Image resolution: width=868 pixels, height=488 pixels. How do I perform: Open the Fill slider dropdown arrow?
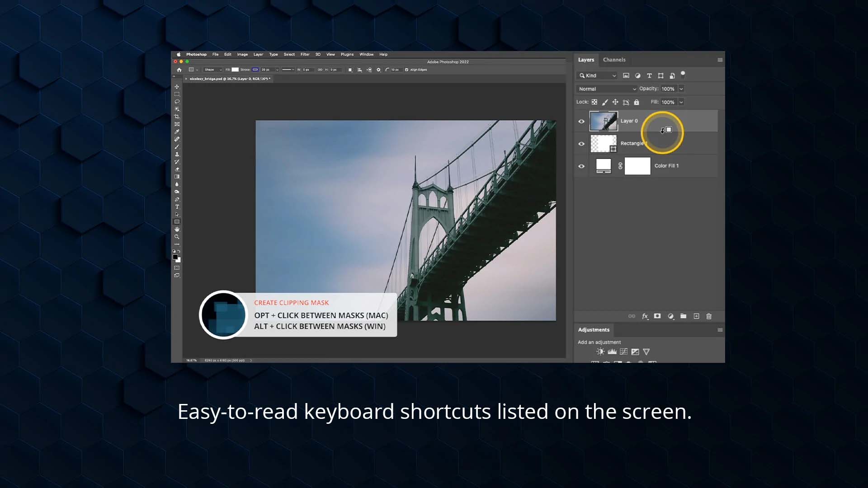[681, 102]
